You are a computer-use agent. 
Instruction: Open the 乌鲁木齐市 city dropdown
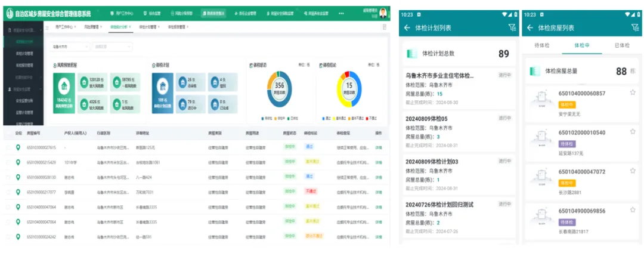(x=69, y=47)
